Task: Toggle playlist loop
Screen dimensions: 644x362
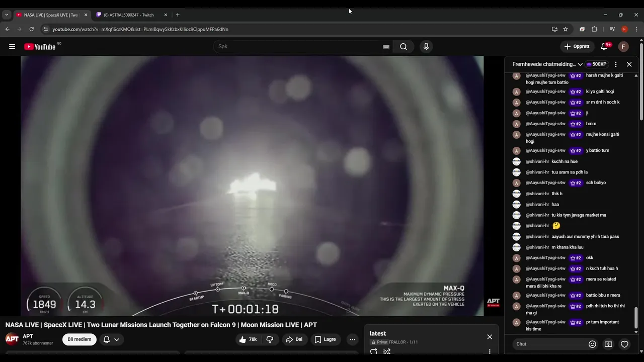Action: [374, 351]
